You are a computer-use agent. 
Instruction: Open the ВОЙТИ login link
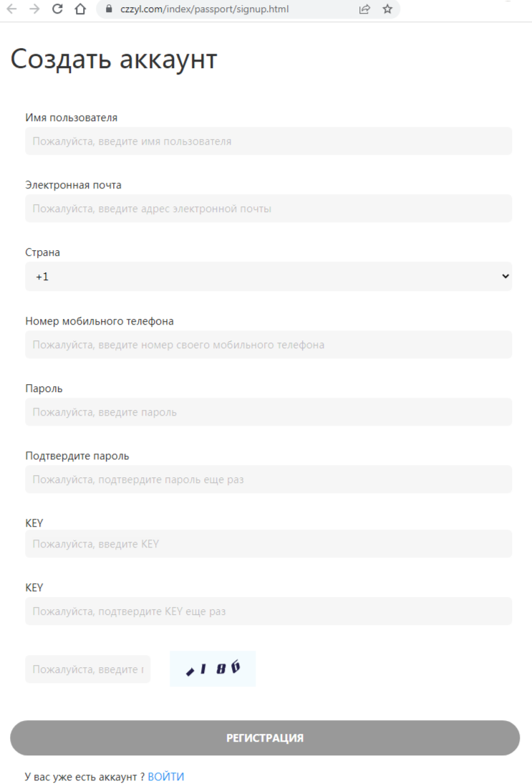[166, 777]
